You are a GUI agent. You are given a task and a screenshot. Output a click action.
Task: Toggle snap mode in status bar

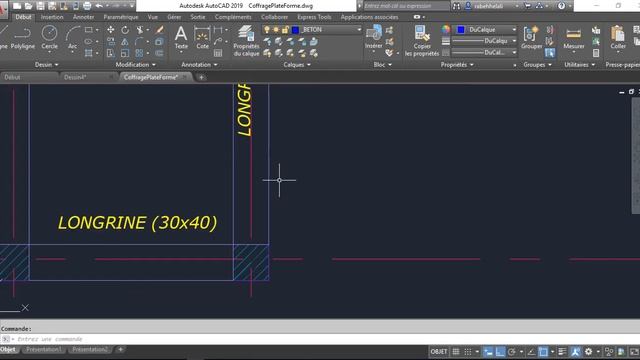coord(468,351)
